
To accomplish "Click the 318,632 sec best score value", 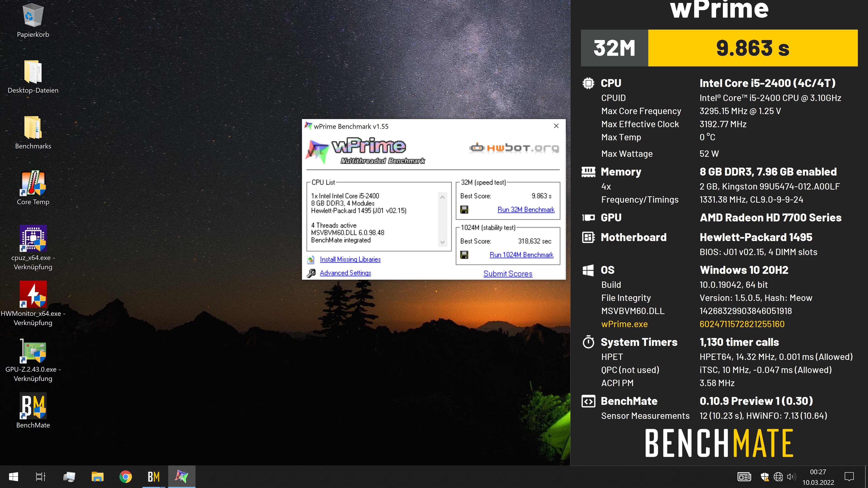I will tap(535, 241).
